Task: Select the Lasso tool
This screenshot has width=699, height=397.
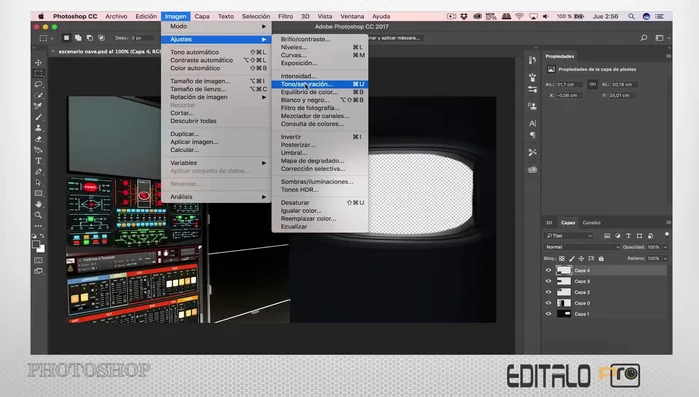Action: coord(38,84)
